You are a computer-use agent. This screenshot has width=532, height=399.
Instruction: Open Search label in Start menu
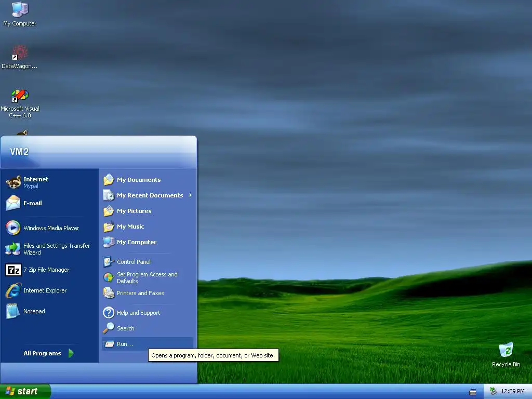[x=126, y=328]
